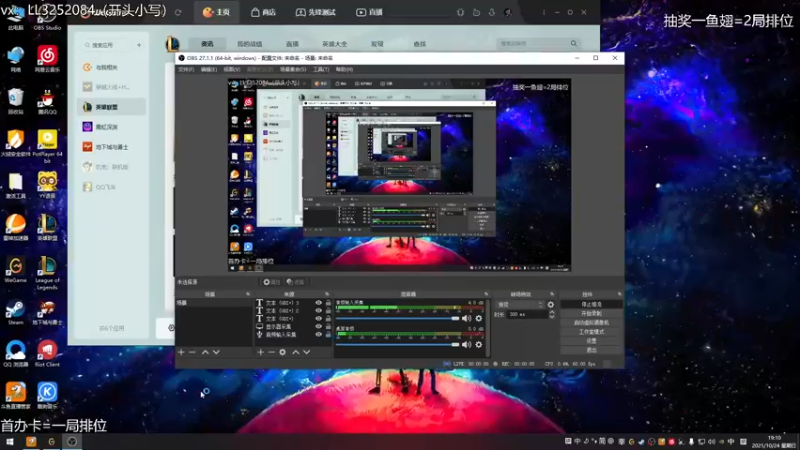Toggle lock for 文本 (GDI+) 3 source
800x450 pixels.
(328, 303)
